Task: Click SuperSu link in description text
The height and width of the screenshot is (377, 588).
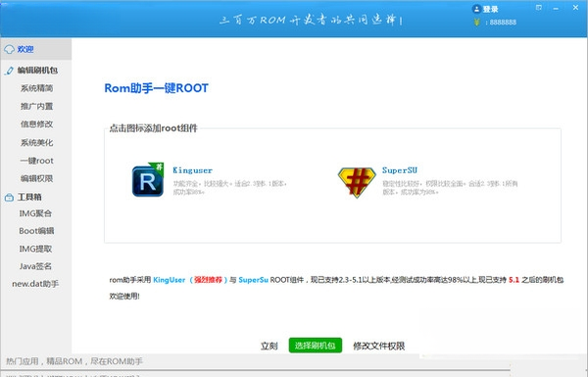Action: pos(253,280)
